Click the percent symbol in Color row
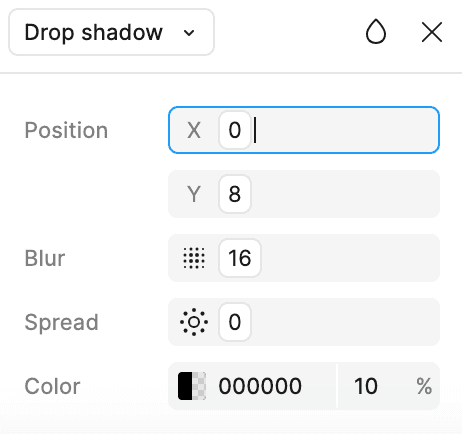Viewport: 462px width, 434px height. coord(424,386)
